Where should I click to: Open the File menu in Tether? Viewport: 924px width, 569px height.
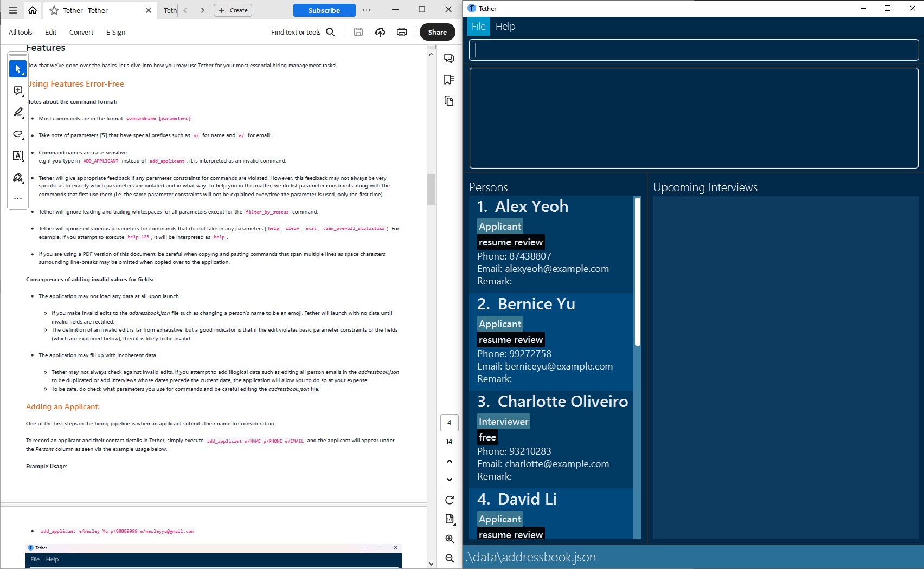[479, 27]
